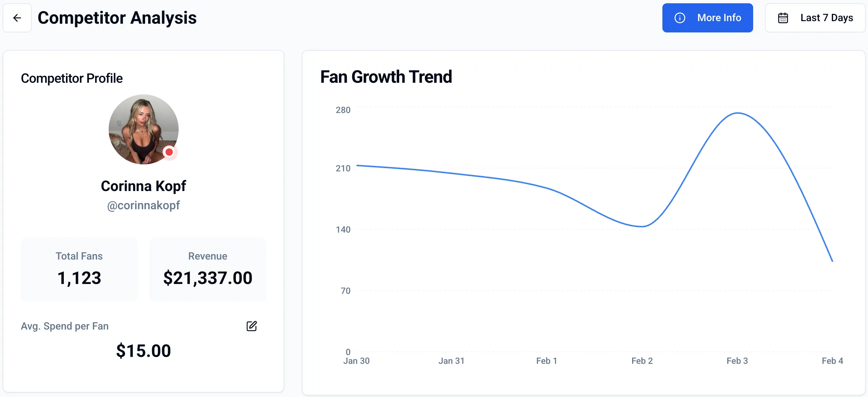Click the info circle icon in More Info
The height and width of the screenshot is (397, 868).
coord(680,17)
